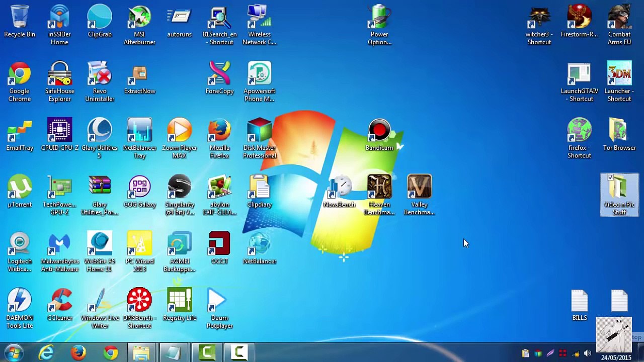Click the µTorrent desktop icon
Image resolution: width=644 pixels, height=362 pixels.
tap(20, 192)
